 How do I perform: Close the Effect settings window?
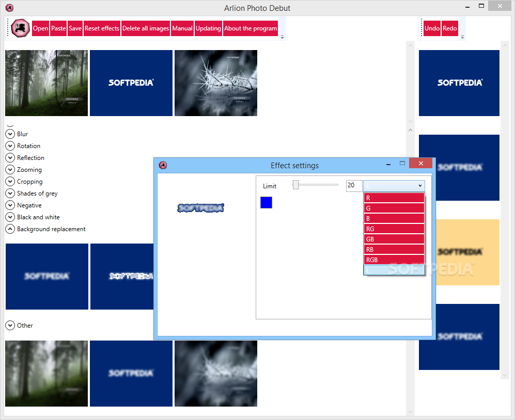421,163
